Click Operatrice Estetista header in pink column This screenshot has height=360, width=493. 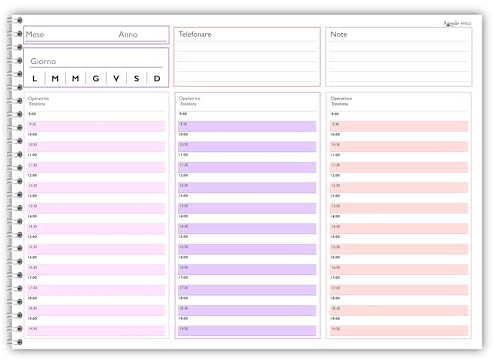coord(38,101)
